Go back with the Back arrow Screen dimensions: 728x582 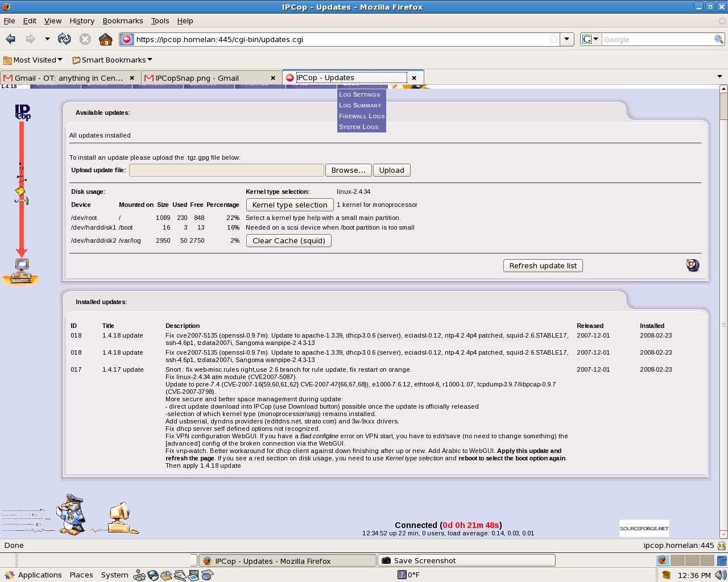click(x=11, y=39)
